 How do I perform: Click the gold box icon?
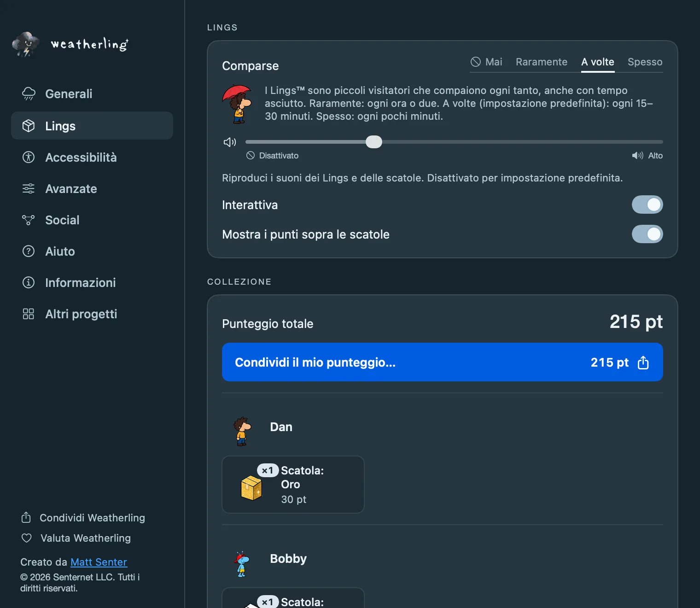(251, 488)
